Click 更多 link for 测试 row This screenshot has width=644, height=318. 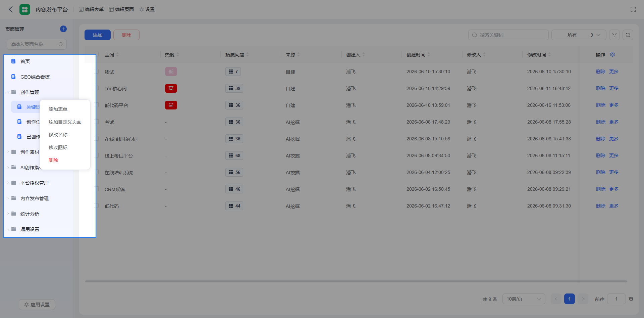(614, 72)
